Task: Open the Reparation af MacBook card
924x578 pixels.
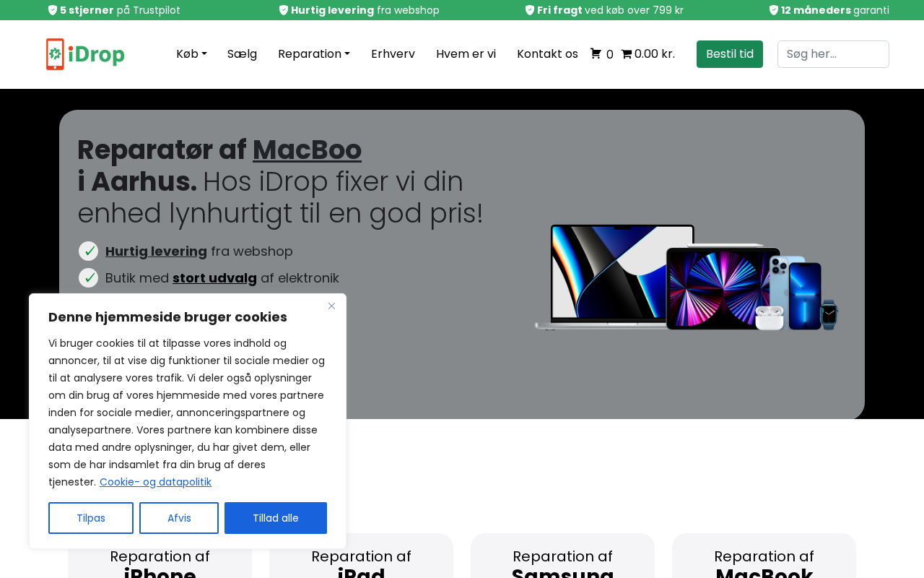Action: [x=764, y=556]
